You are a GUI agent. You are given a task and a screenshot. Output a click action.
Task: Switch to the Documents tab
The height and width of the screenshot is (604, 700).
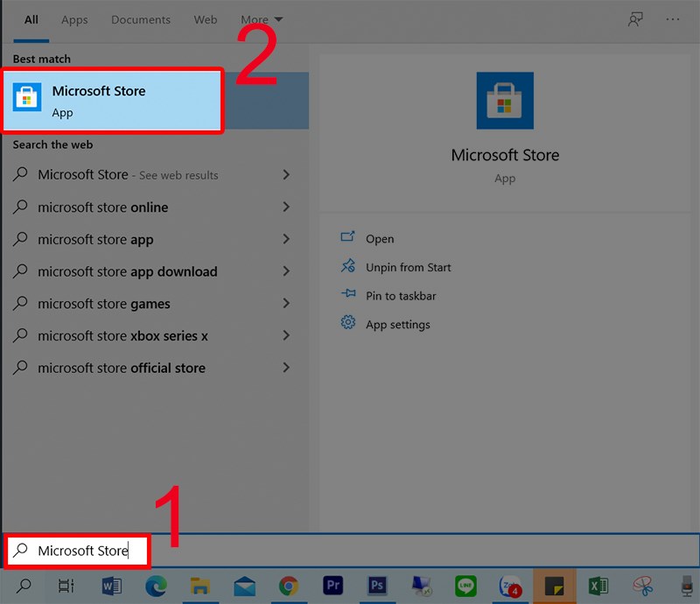click(x=141, y=19)
